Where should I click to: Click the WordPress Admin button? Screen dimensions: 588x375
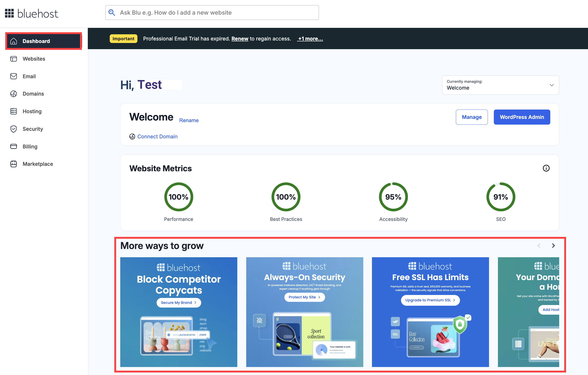[x=522, y=117]
